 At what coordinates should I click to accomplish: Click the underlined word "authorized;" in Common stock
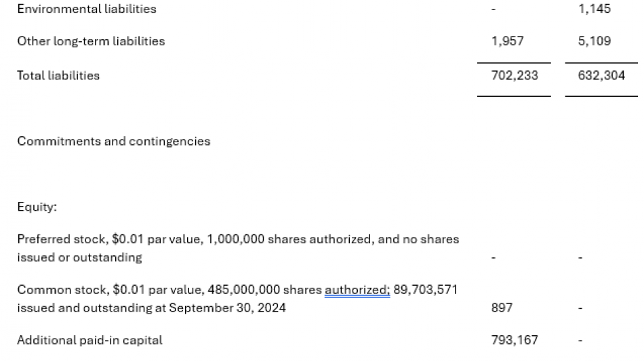(x=357, y=290)
